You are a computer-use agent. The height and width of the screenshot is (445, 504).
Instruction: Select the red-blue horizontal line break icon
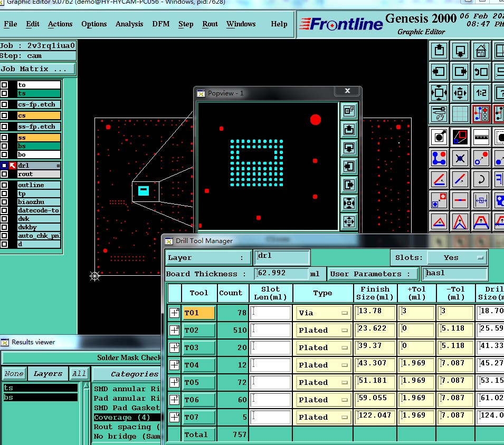point(460,200)
